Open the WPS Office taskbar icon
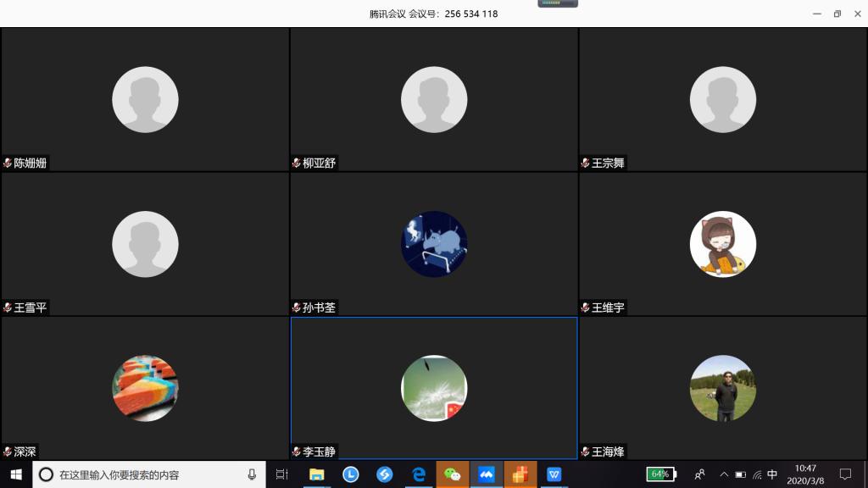This screenshot has height=488, width=868. click(x=554, y=474)
